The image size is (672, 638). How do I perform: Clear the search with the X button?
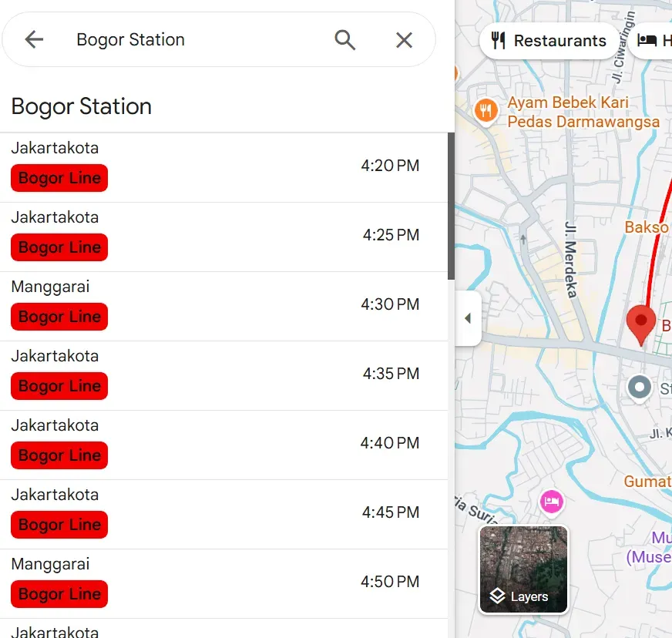click(404, 40)
